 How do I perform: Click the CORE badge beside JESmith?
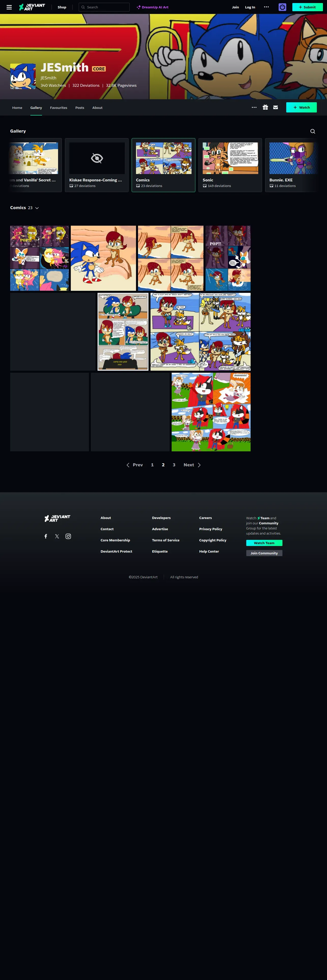[x=99, y=69]
